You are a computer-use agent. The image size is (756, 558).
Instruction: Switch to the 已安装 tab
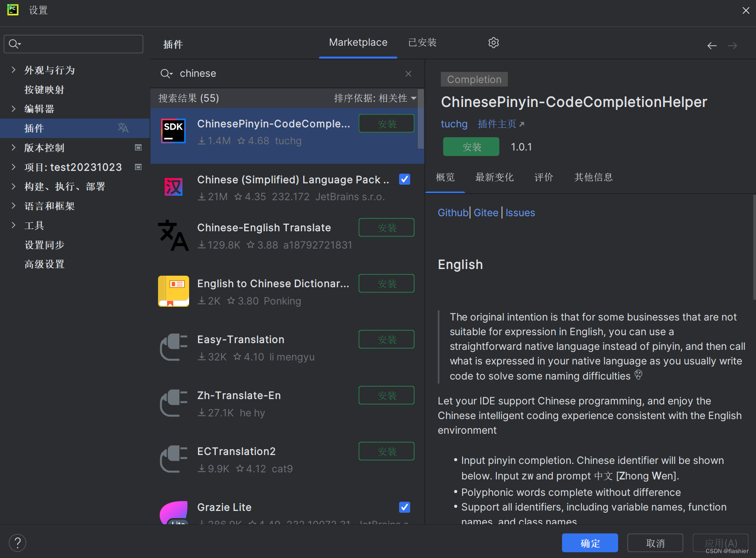coord(422,43)
